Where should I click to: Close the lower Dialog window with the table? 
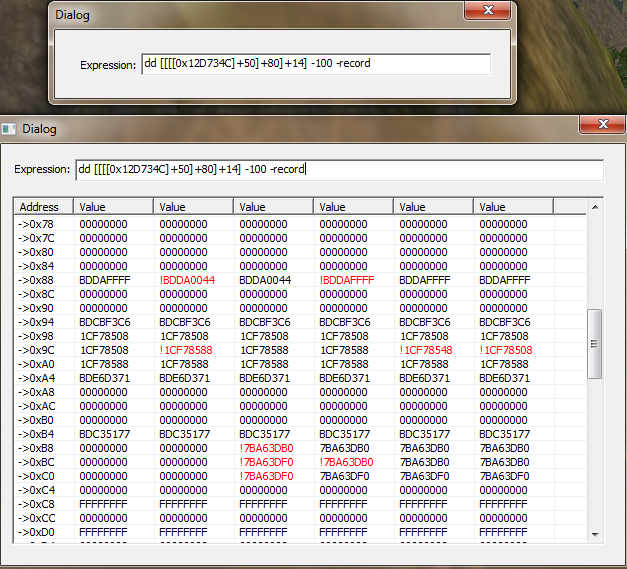click(x=603, y=125)
